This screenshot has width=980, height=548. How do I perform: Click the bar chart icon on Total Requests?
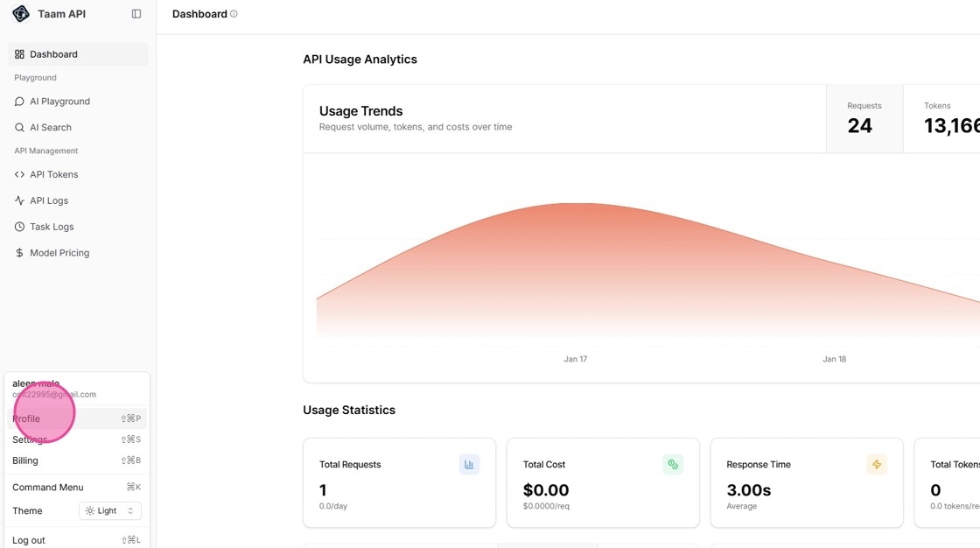point(470,464)
